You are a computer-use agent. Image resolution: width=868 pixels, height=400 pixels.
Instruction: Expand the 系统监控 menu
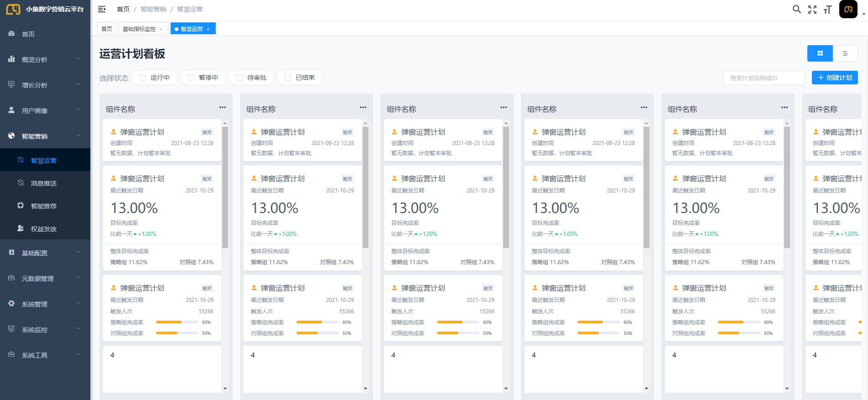coord(78,329)
